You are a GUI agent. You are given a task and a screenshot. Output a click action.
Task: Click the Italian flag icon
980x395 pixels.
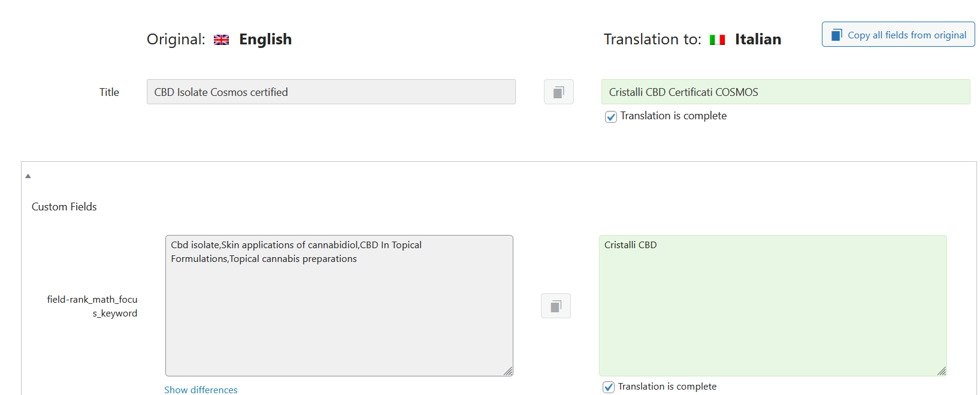pyautogui.click(x=717, y=40)
